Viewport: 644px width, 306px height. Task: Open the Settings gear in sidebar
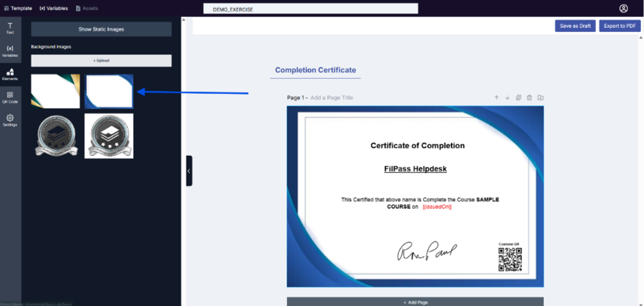tap(10, 121)
